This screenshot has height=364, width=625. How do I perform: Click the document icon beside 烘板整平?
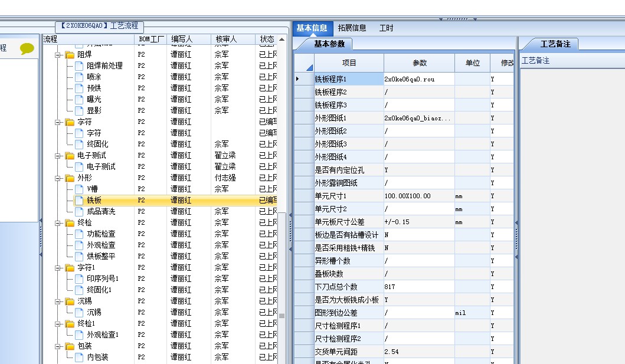click(79, 256)
